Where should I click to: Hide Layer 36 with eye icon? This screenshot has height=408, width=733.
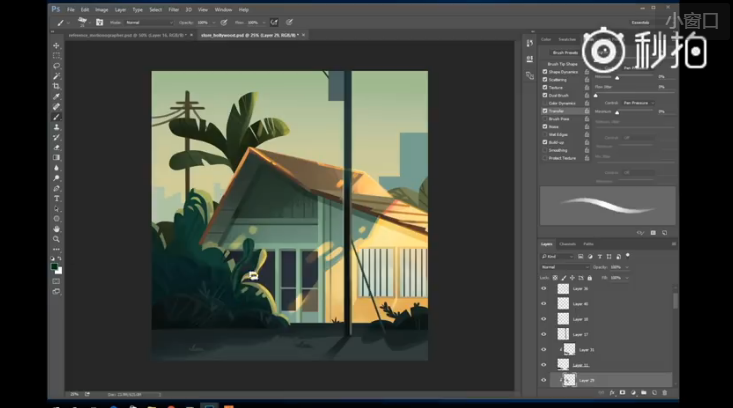544,288
